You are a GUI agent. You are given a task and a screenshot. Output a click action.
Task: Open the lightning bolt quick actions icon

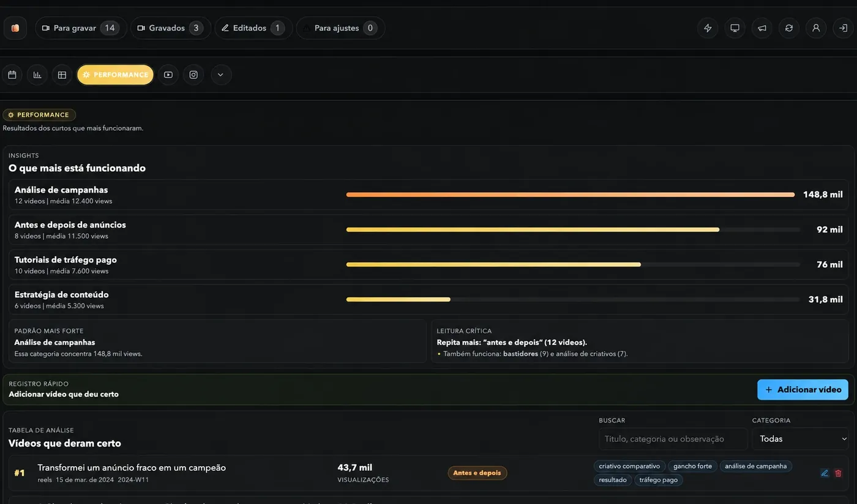[x=708, y=28]
